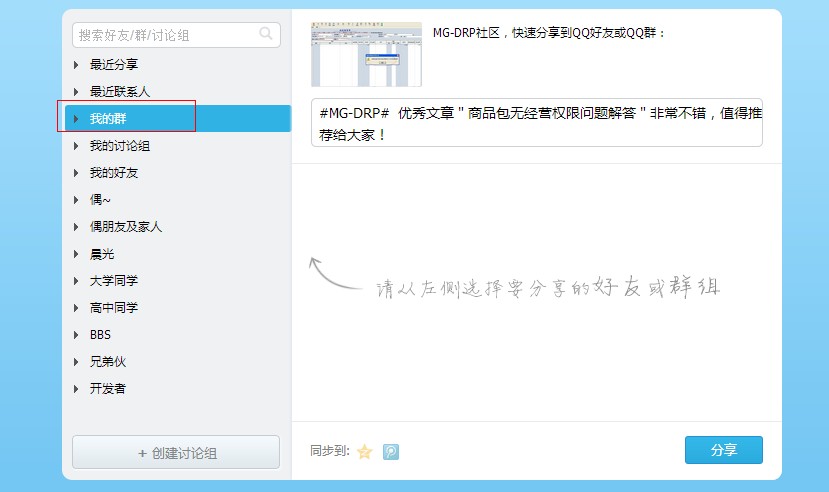Expand the 开发者 arrow
Screen dimensions: 829x492
(x=76, y=388)
